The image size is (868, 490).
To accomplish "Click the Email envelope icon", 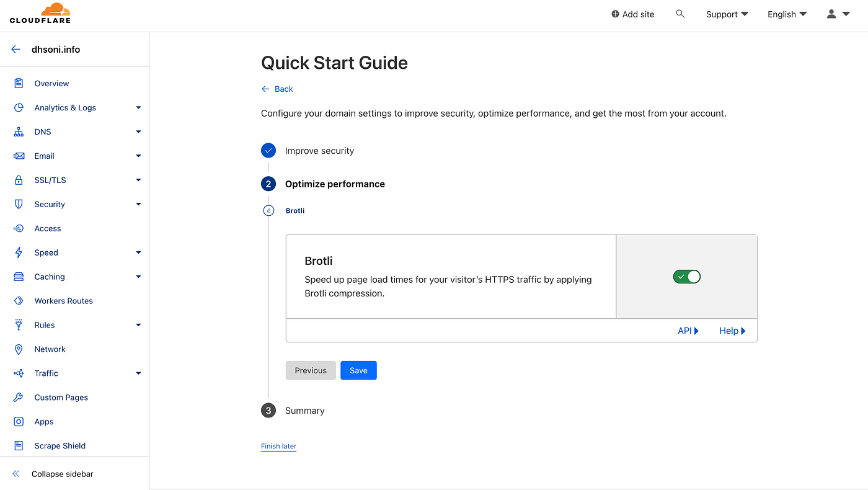I will coord(19,156).
